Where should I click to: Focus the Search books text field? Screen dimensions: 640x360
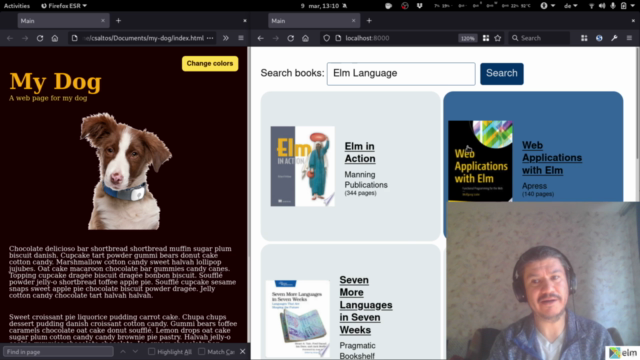coord(401,73)
